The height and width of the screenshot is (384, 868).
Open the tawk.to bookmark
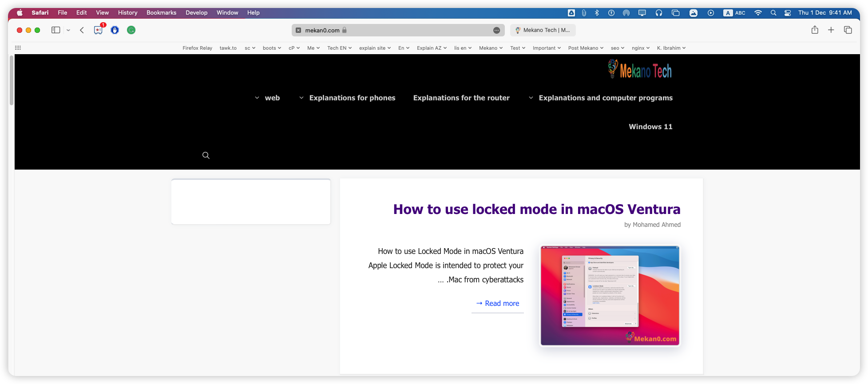pyautogui.click(x=228, y=48)
